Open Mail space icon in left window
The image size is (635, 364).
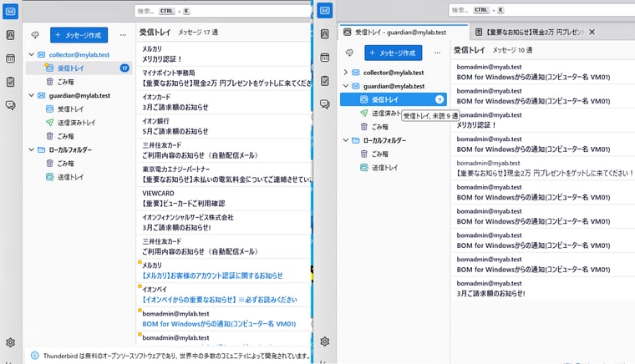point(11,11)
